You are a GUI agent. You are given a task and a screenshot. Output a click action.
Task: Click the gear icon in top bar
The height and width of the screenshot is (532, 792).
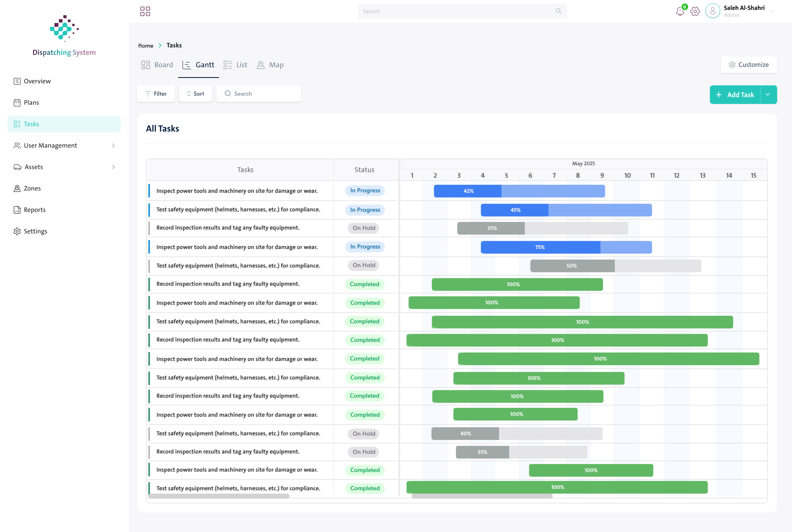695,11
